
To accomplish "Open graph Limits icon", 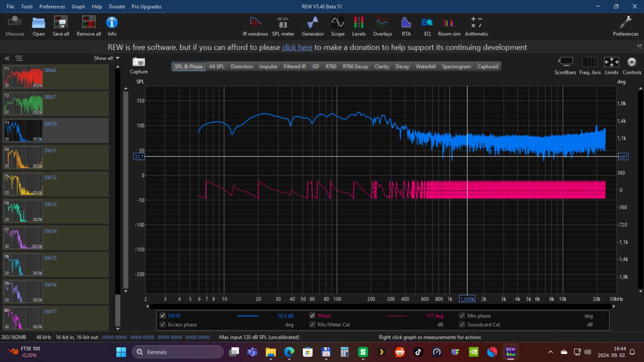I will tap(611, 66).
